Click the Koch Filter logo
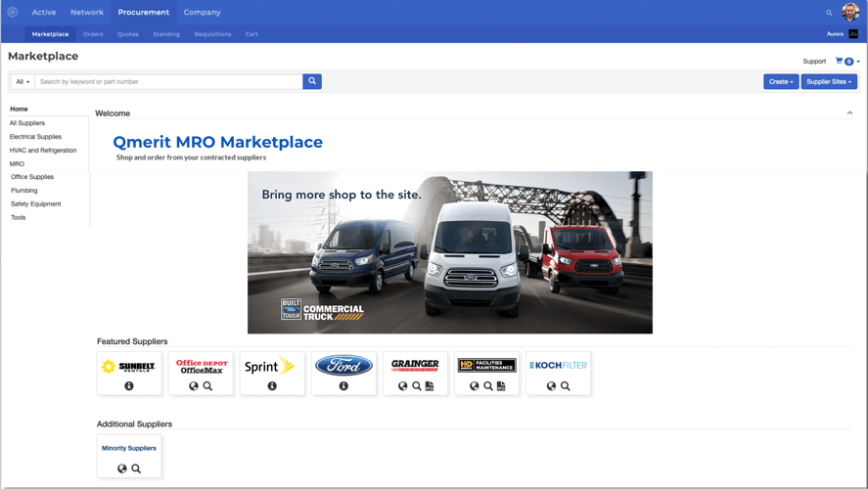868x489 pixels. point(558,365)
